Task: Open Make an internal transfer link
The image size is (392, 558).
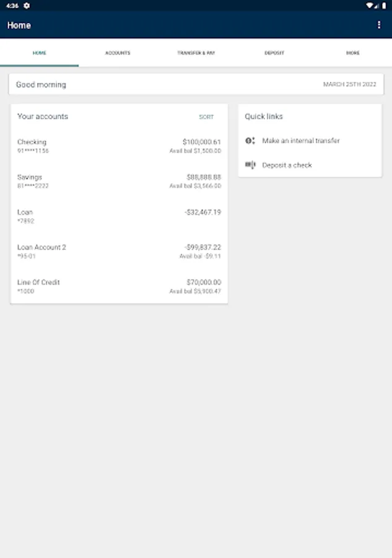Action: click(301, 141)
